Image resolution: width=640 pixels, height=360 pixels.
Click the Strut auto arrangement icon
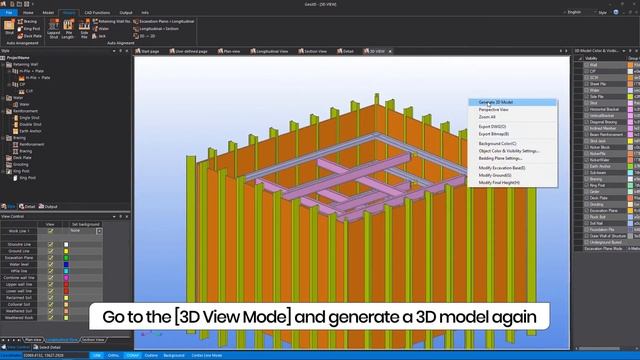[x=9, y=27]
